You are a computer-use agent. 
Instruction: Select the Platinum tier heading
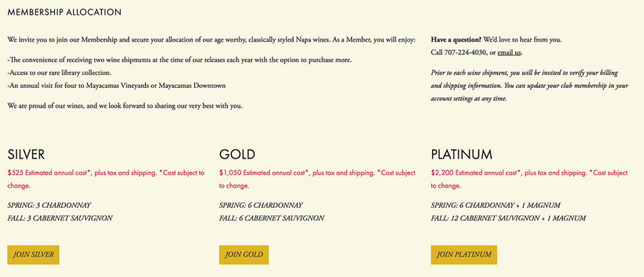(x=462, y=155)
